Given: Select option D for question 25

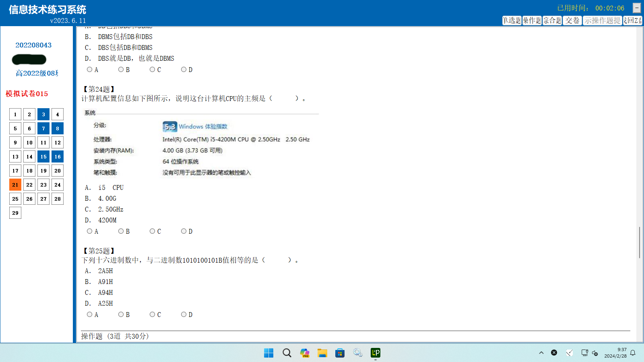Looking at the screenshot, I should [184, 315].
